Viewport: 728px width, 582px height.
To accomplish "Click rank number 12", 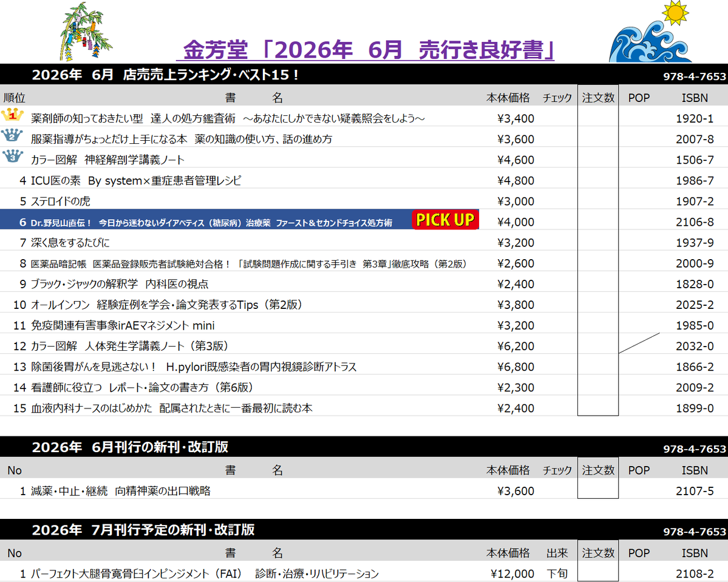I will [19, 347].
